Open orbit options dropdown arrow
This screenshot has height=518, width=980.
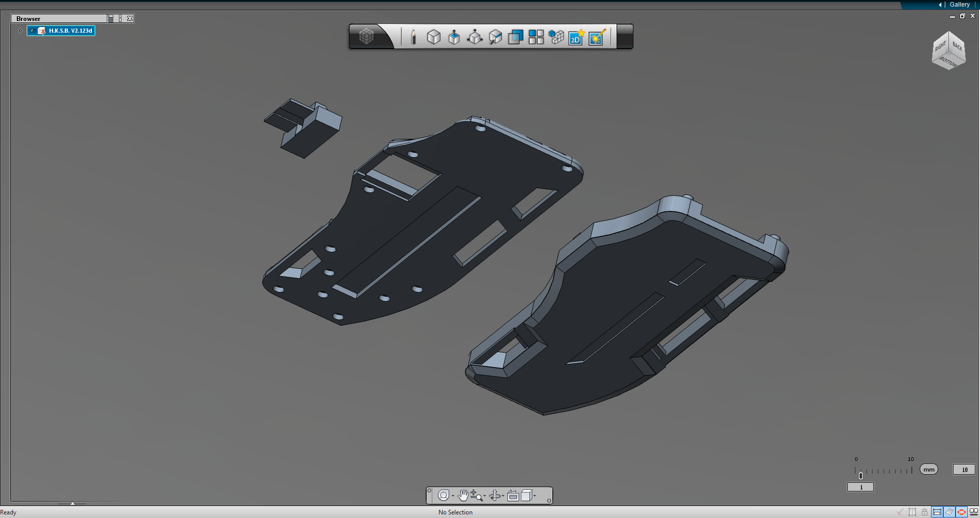pyautogui.click(x=503, y=496)
